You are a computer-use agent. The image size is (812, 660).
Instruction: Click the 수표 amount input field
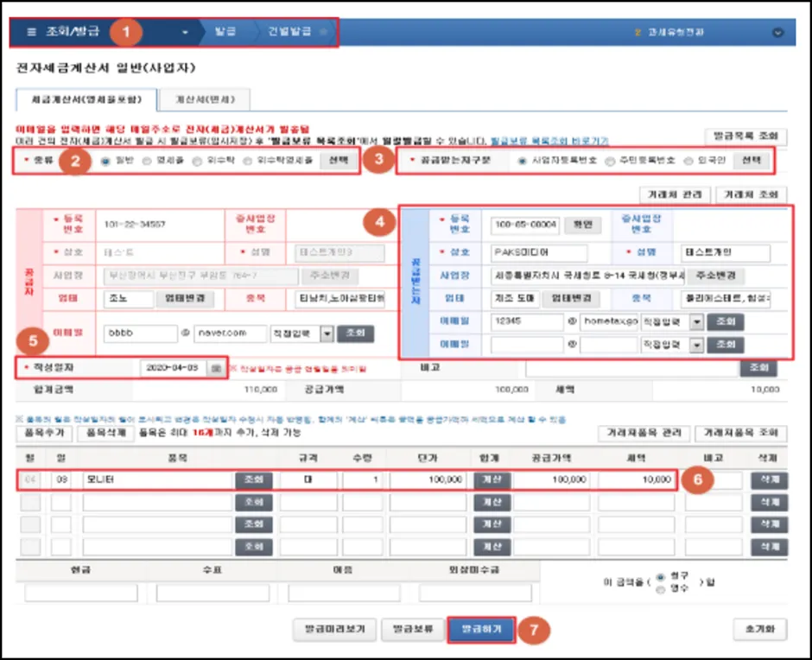(213, 593)
